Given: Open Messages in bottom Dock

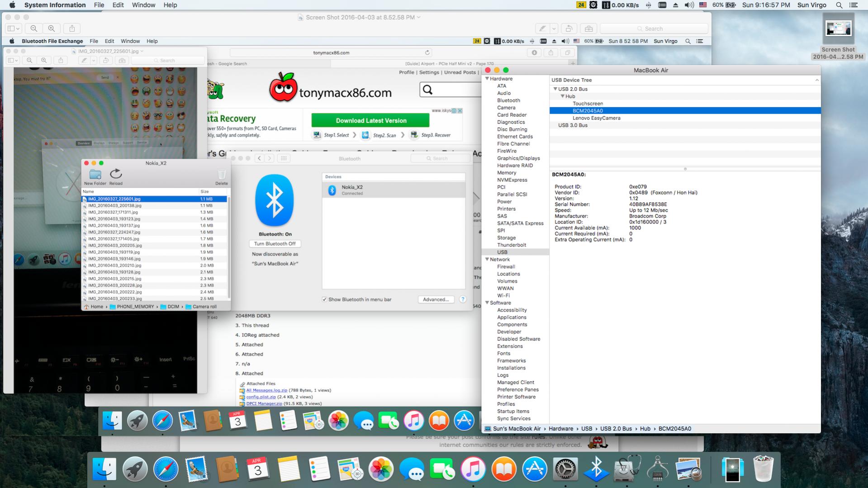Looking at the screenshot, I should tap(412, 469).
